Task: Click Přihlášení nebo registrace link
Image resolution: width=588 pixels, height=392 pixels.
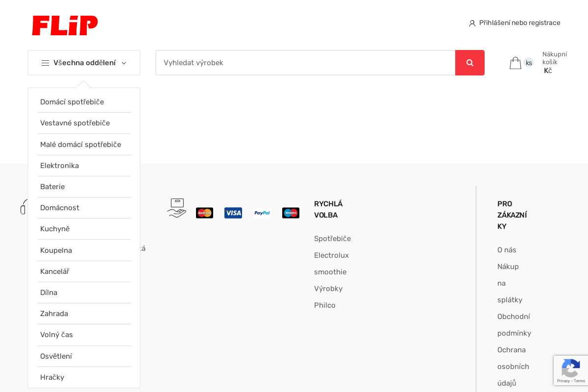Action: tap(519, 23)
